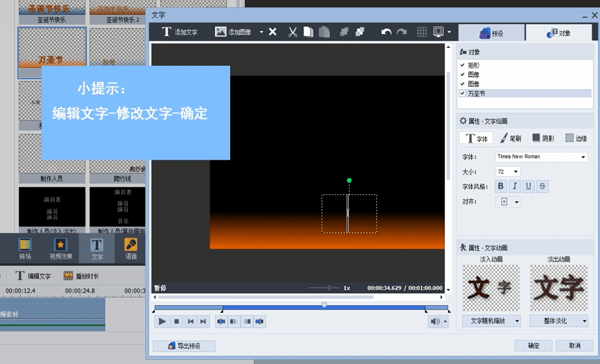600x364 pixels.
Task: Click the cut (scissors) icon
Action: [x=292, y=32]
